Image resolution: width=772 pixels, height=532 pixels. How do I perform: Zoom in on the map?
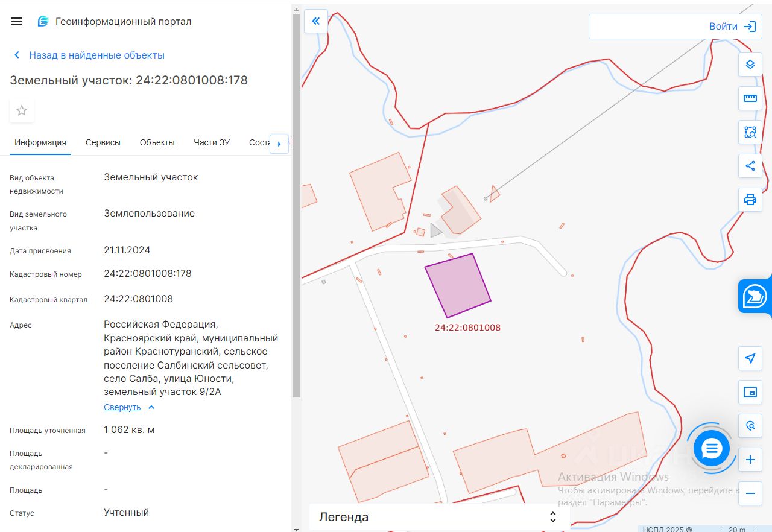(x=750, y=460)
